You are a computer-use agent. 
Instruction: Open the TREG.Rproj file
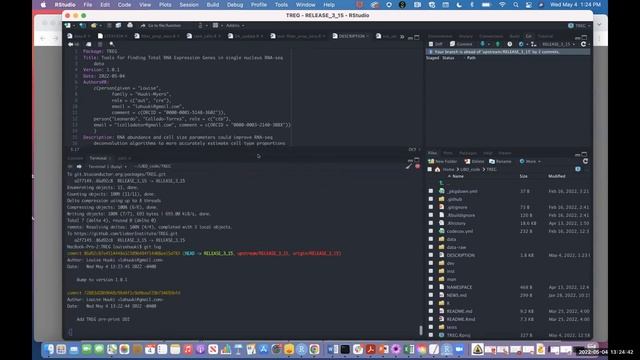point(458,335)
